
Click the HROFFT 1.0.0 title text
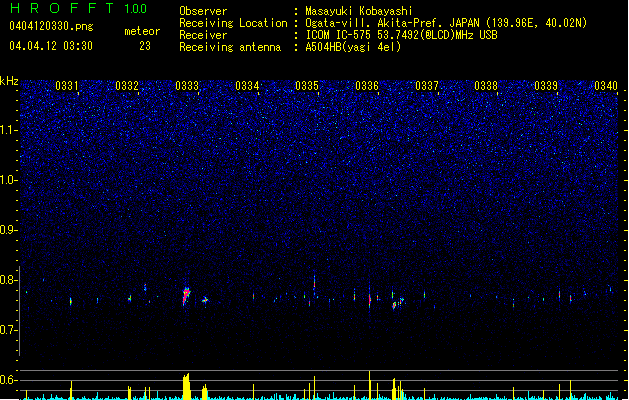pos(79,8)
